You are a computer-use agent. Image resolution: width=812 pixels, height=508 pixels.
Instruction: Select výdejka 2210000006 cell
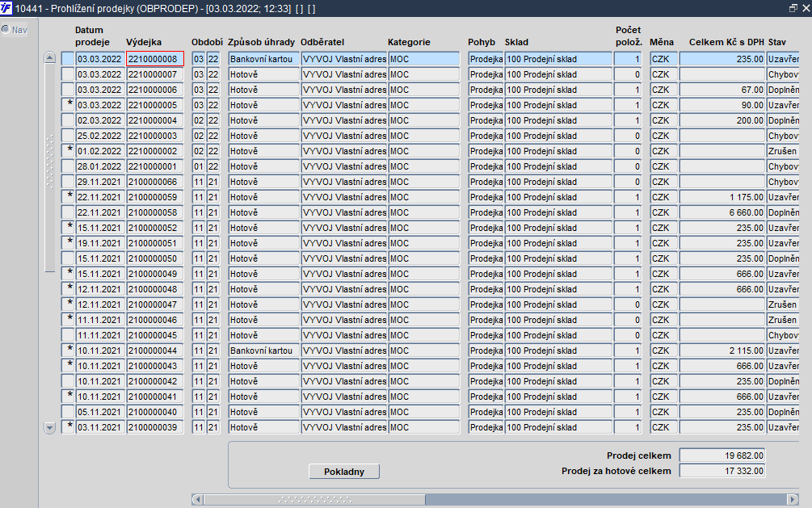(155, 90)
